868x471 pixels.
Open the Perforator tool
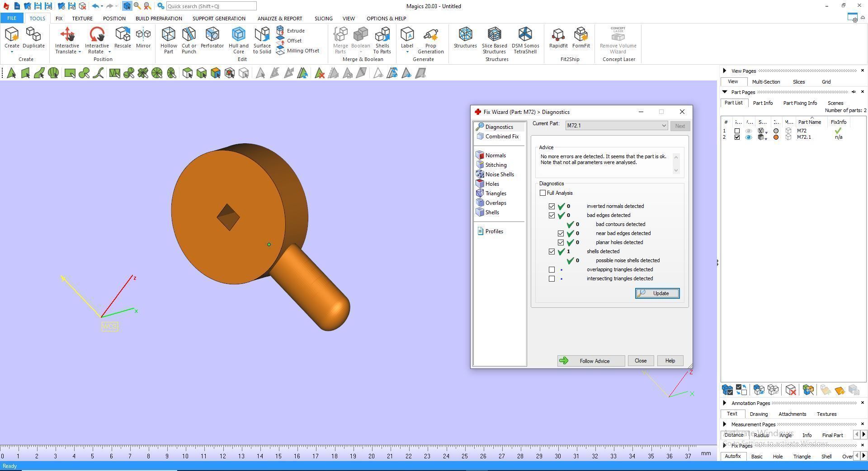tap(212, 38)
